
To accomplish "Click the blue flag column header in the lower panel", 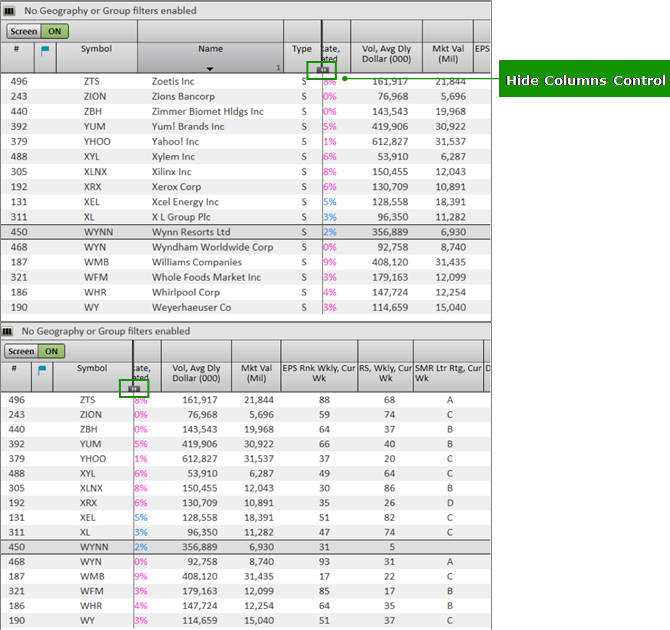I will coord(42,371).
